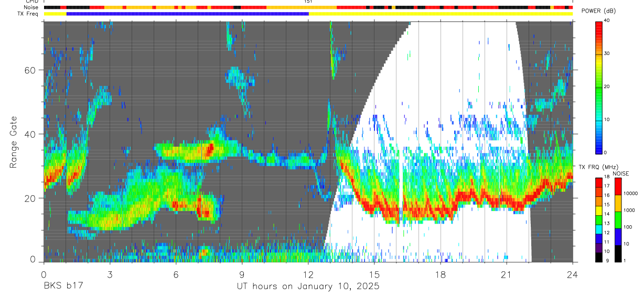Click the 0 label on power scale
Image resolution: width=644 pixels, height=297 pixels.
click(x=606, y=153)
